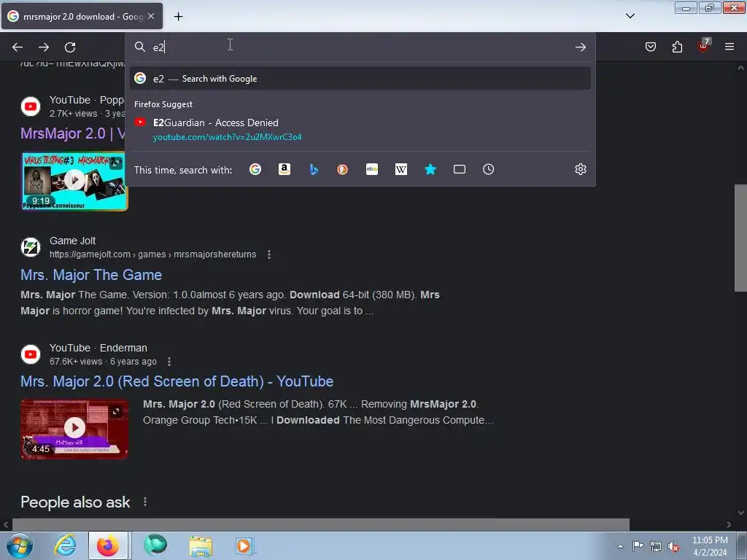Search history with clock icon
The height and width of the screenshot is (560, 747).
488,169
